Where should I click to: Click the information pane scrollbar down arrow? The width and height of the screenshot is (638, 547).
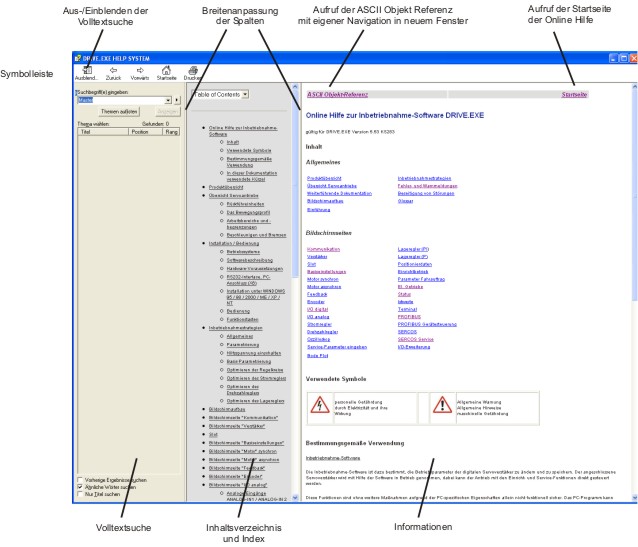click(634, 497)
